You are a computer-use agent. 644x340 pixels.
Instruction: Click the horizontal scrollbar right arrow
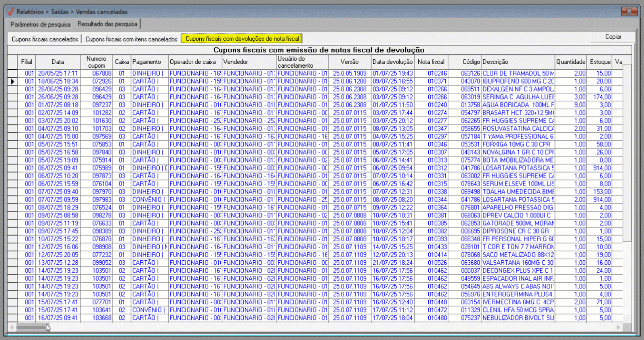tap(618, 327)
